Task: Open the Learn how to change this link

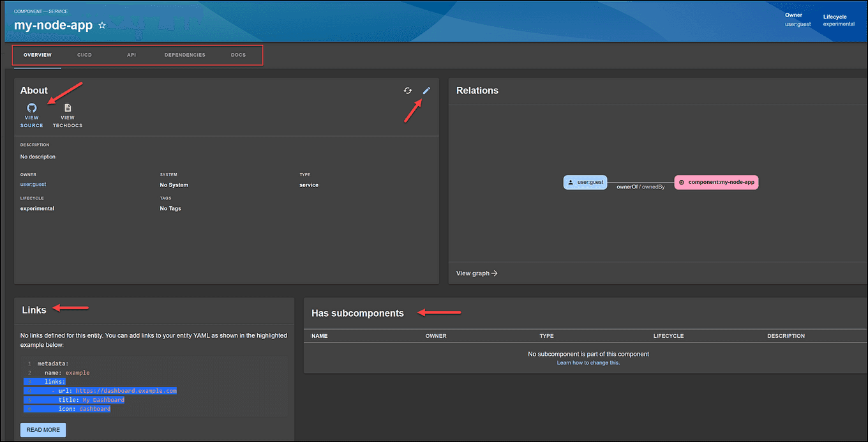Action: point(588,362)
